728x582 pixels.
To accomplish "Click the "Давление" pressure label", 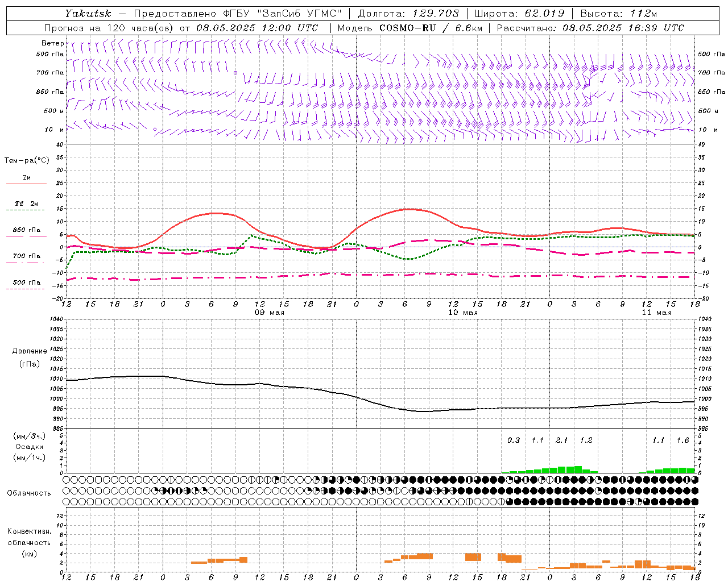I will pos(29,351).
